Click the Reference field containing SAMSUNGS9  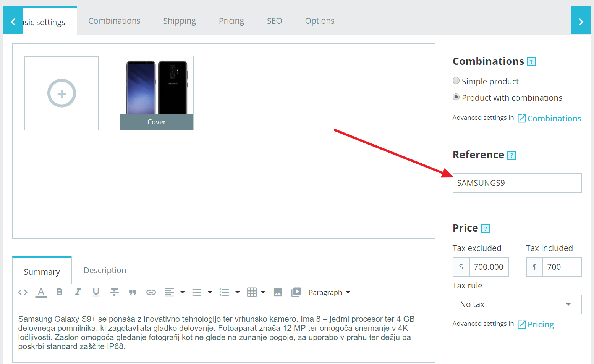517,183
